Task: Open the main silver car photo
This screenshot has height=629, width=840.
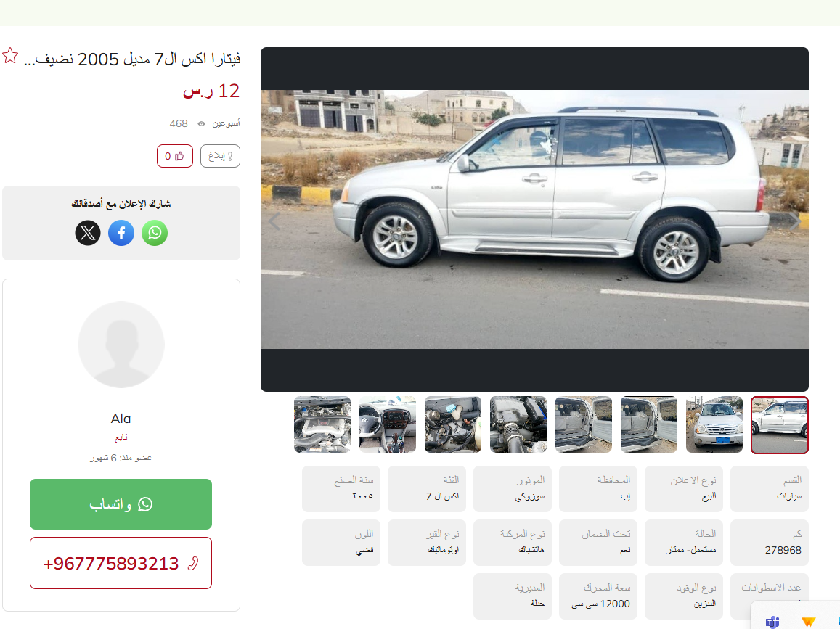Action: [x=534, y=220]
